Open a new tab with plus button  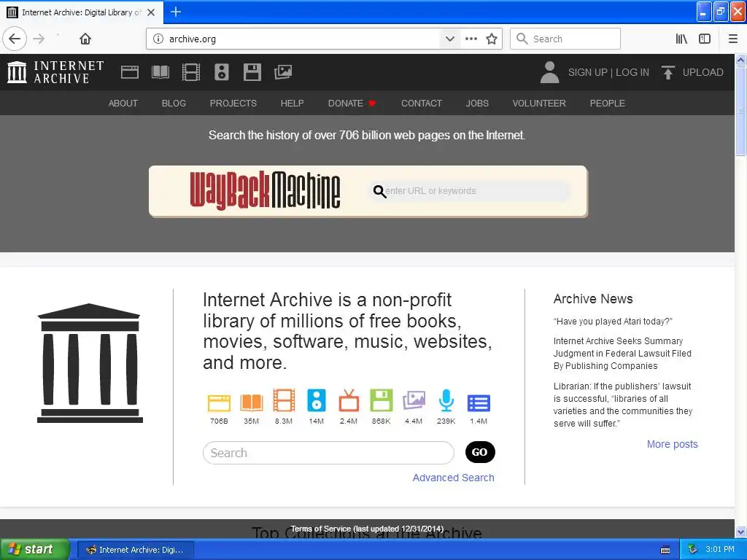coord(176,12)
